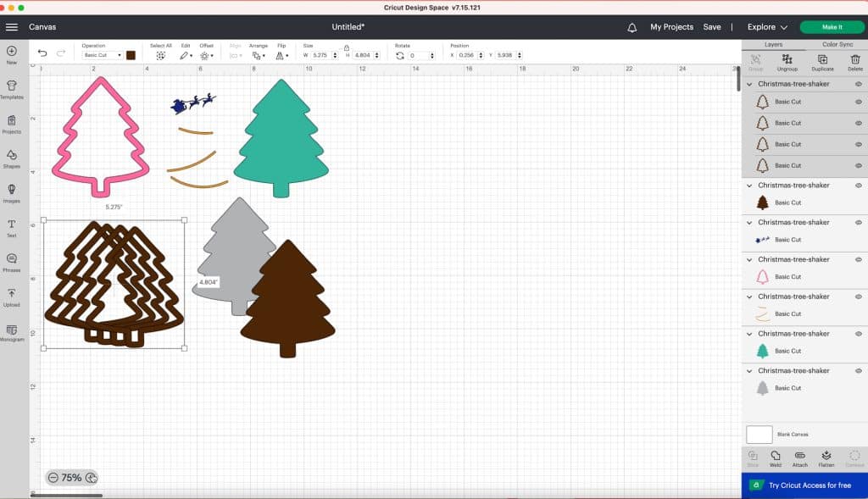Hide the pink outline tree group

(858, 259)
